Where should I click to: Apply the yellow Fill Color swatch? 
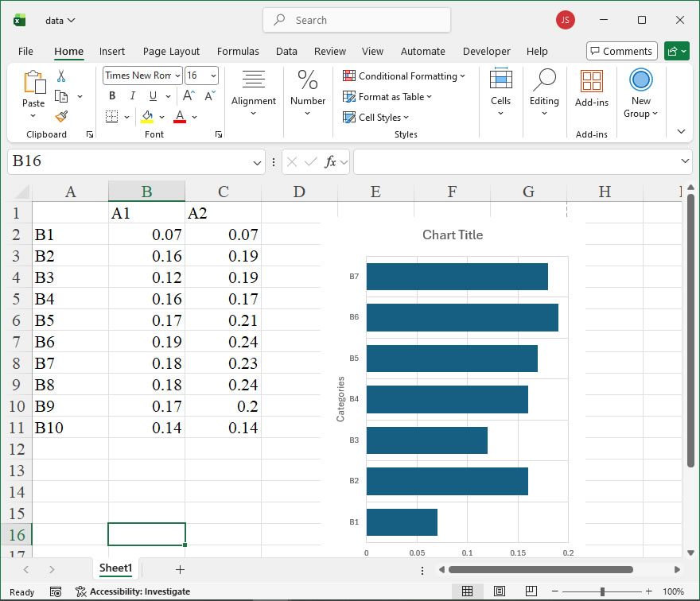(x=147, y=117)
